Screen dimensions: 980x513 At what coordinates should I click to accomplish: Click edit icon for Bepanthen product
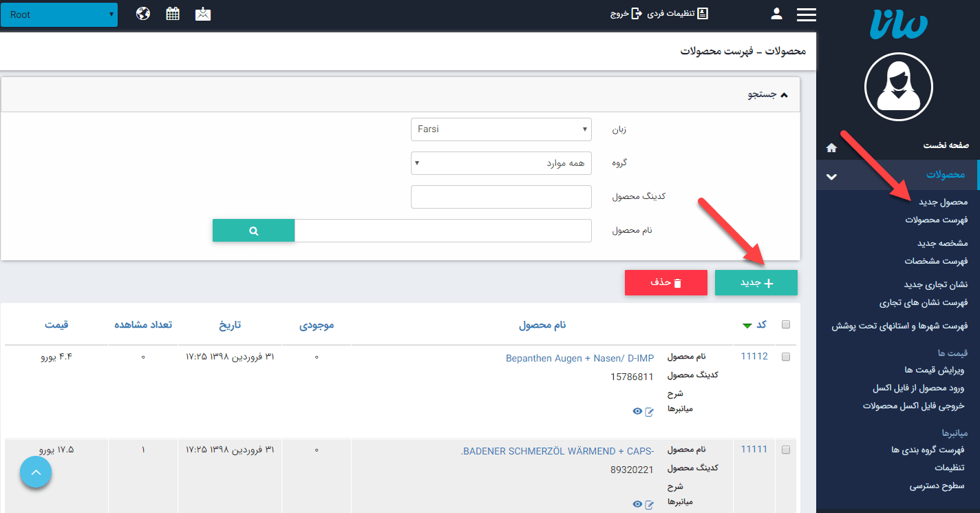tap(649, 411)
